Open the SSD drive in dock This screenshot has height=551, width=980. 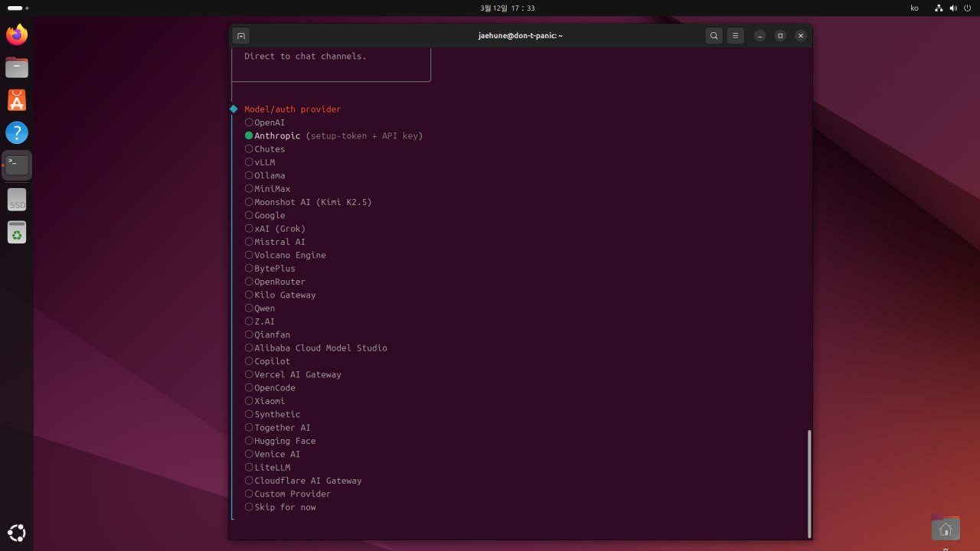[x=17, y=200]
